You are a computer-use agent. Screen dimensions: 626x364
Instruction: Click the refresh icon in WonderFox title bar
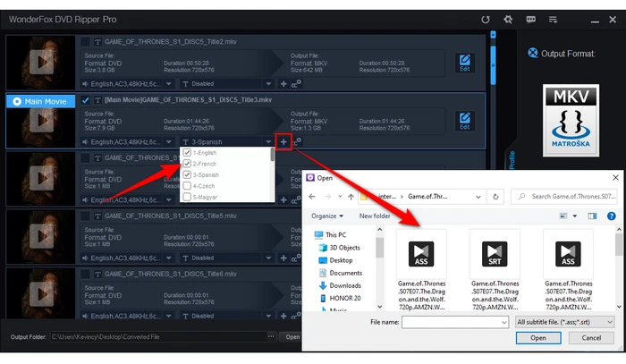point(485,20)
